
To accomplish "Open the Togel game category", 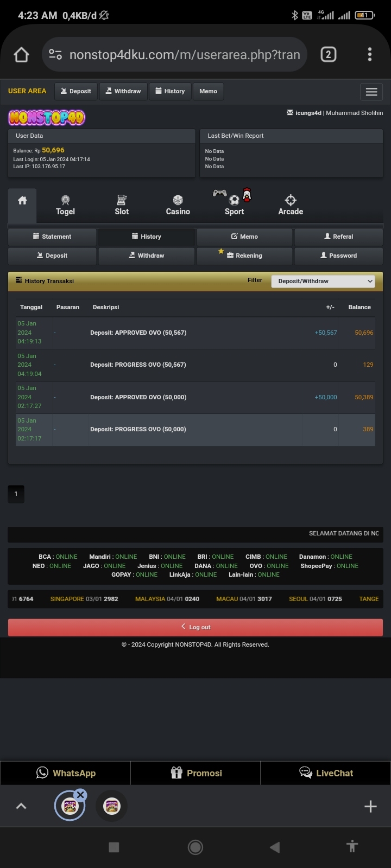I will click(65, 205).
